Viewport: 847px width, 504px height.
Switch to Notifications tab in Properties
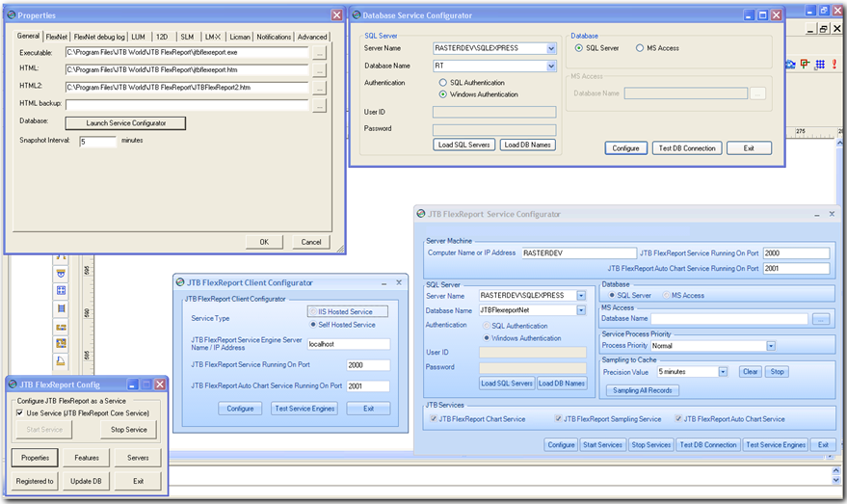point(274,37)
